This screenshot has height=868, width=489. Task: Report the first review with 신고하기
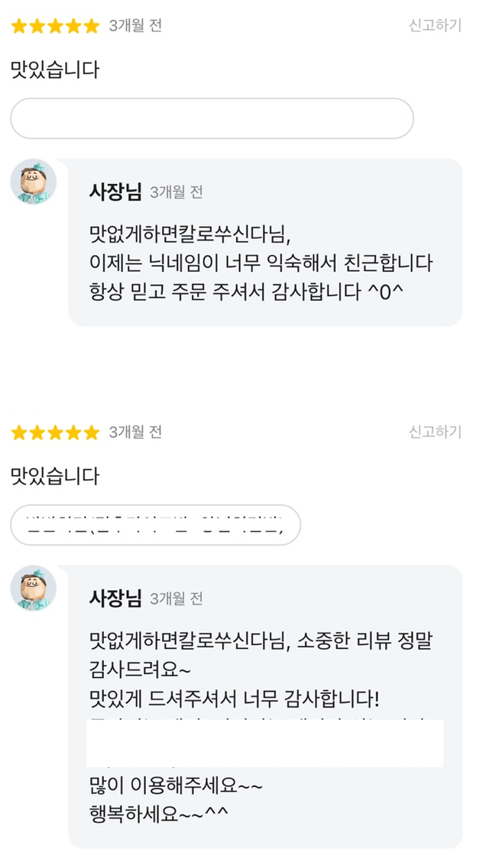click(x=435, y=26)
